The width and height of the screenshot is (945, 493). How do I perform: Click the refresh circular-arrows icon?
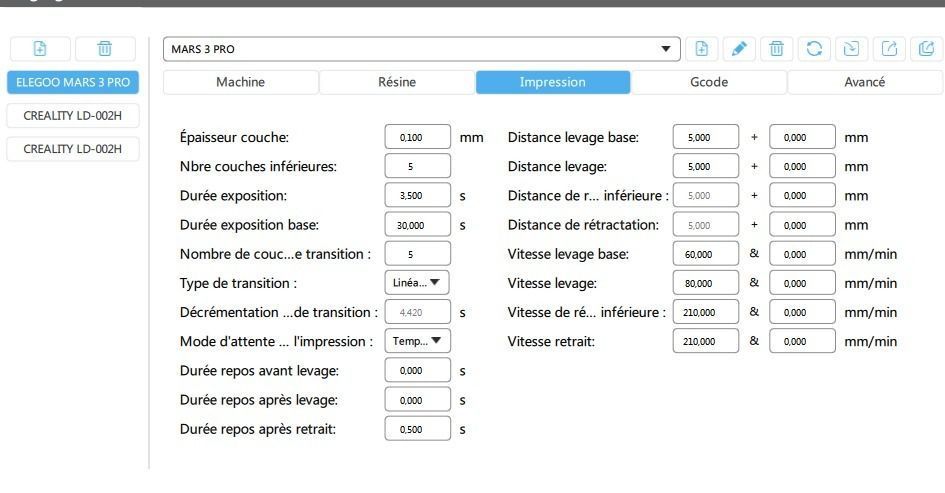click(812, 48)
